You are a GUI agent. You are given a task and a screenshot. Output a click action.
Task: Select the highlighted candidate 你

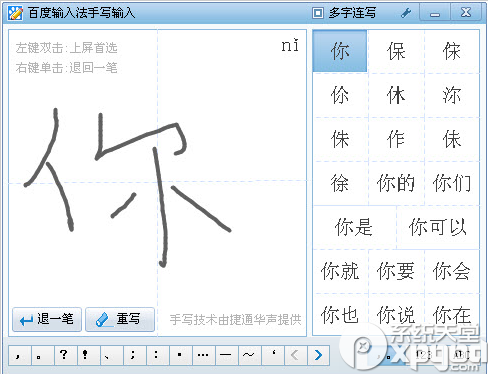(x=340, y=51)
